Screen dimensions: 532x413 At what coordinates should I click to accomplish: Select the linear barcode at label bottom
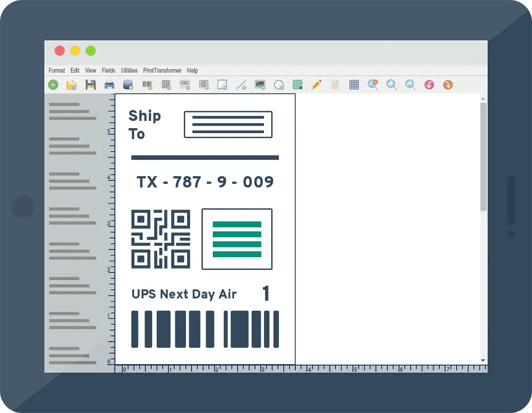pyautogui.click(x=205, y=329)
